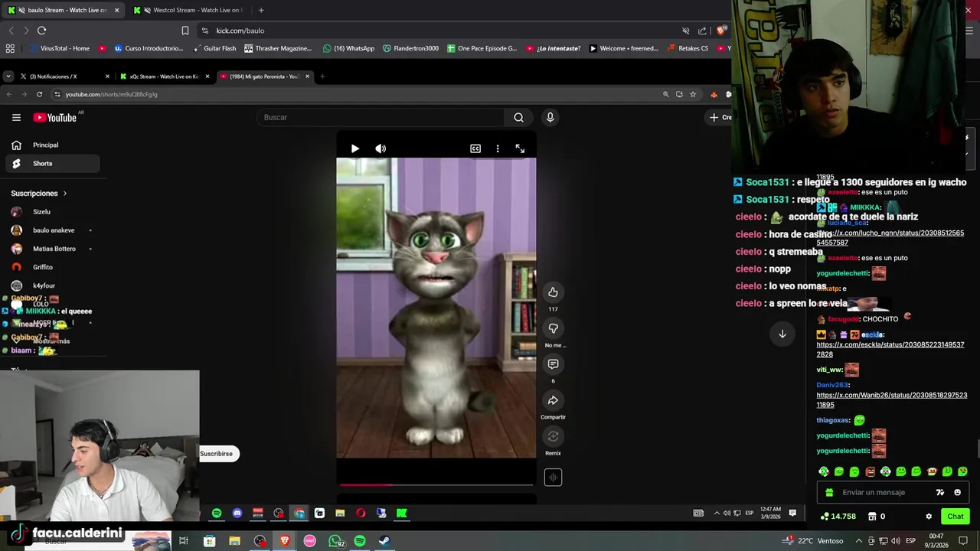Open the VirusTotal - Home bookmark
Image resolution: width=980 pixels, height=551 pixels.
(x=60, y=48)
